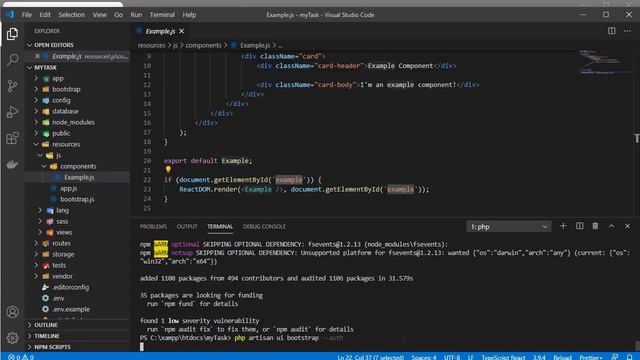This screenshot has width=640, height=360.
Task: Open the Help menu
Action: [x=189, y=15]
